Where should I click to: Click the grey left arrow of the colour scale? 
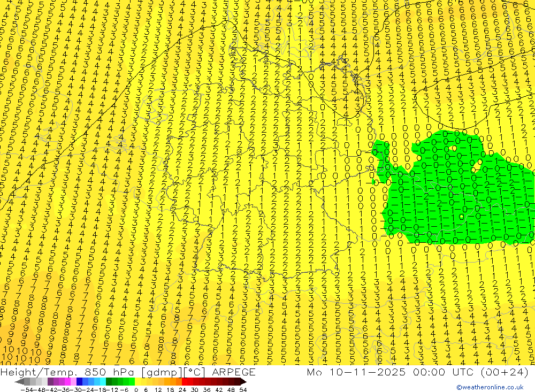tap(19, 382)
